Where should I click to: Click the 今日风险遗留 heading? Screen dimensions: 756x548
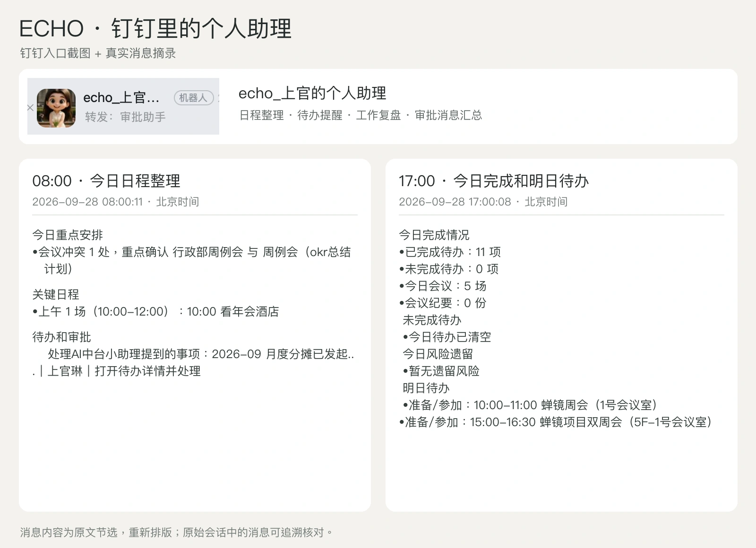[438, 354]
